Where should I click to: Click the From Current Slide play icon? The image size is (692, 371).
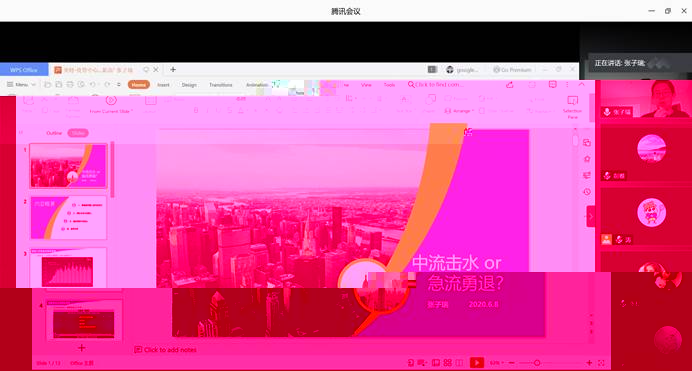point(111,101)
